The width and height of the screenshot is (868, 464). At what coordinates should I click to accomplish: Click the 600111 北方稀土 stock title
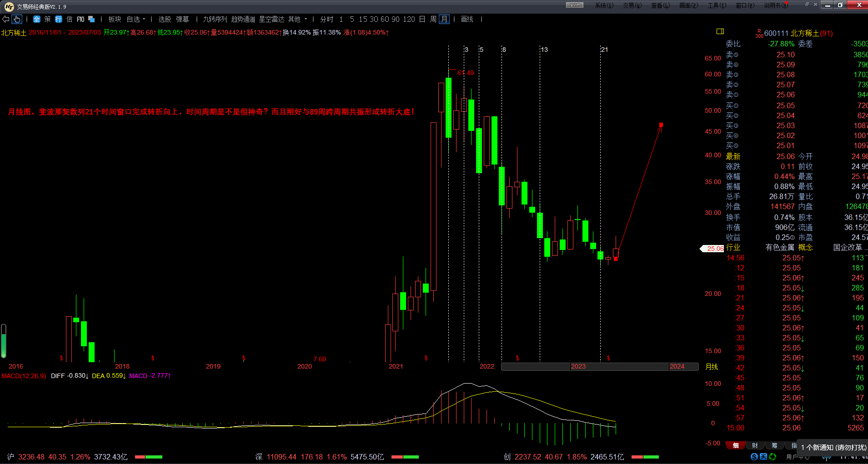pyautogui.click(x=798, y=33)
